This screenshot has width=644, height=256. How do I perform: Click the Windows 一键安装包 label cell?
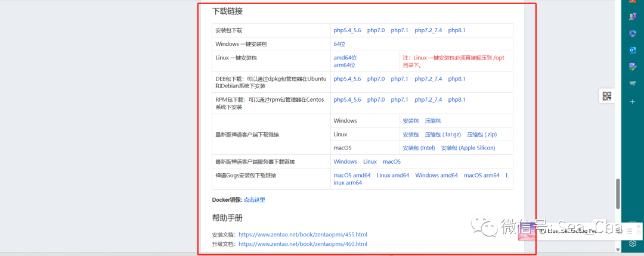click(x=271, y=44)
